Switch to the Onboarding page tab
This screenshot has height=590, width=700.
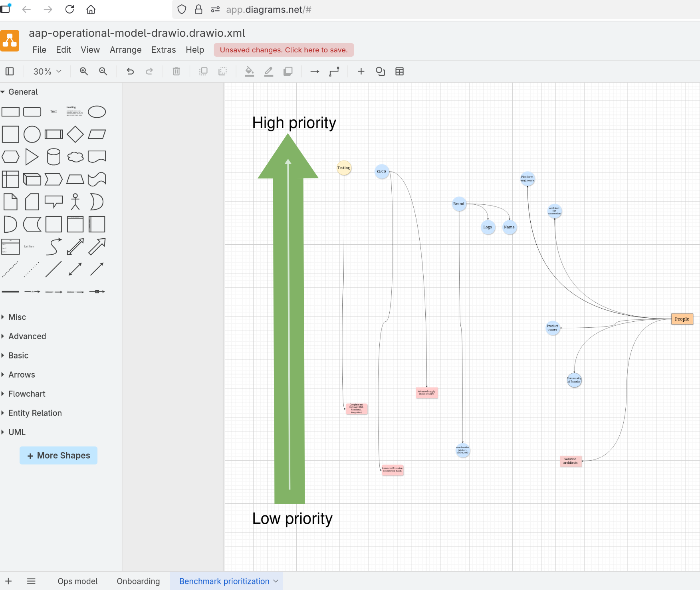coord(138,581)
